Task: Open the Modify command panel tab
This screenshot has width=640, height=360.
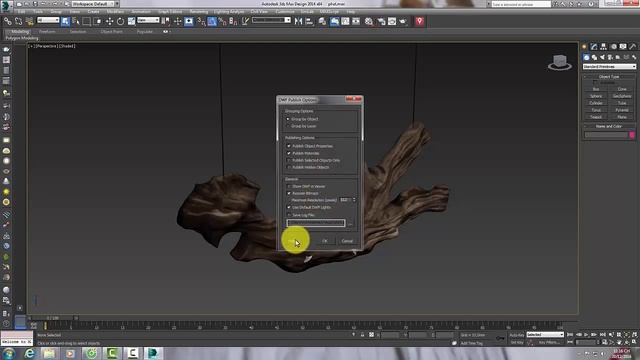Action: [594, 47]
